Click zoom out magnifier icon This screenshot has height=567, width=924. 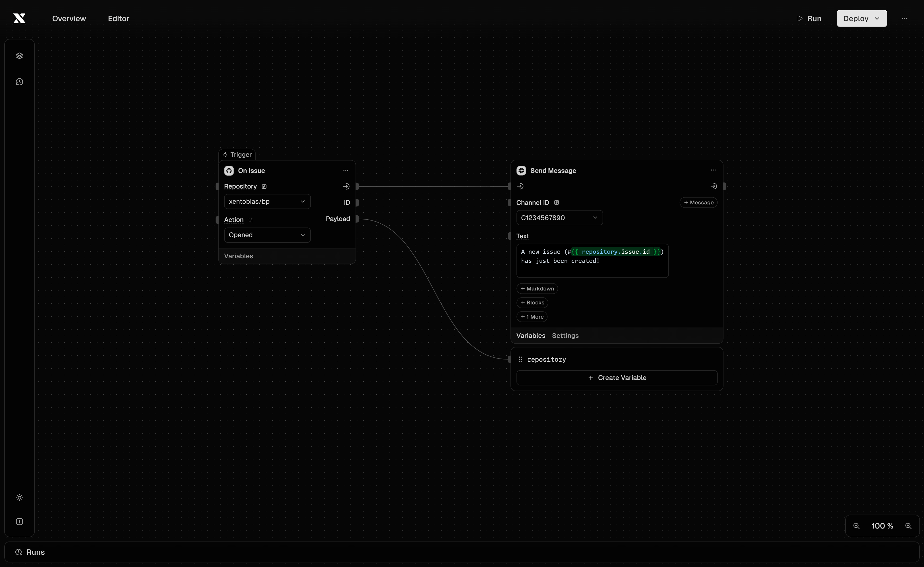click(856, 526)
